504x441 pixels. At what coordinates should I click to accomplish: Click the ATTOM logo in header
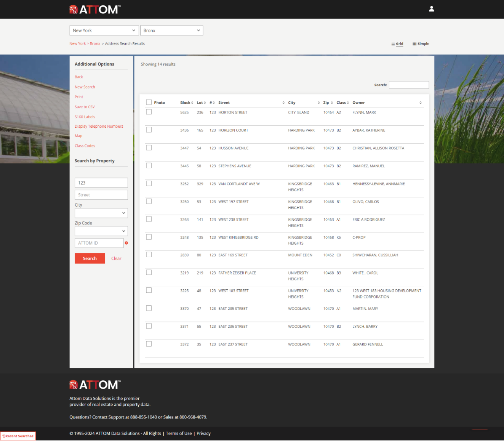(95, 10)
